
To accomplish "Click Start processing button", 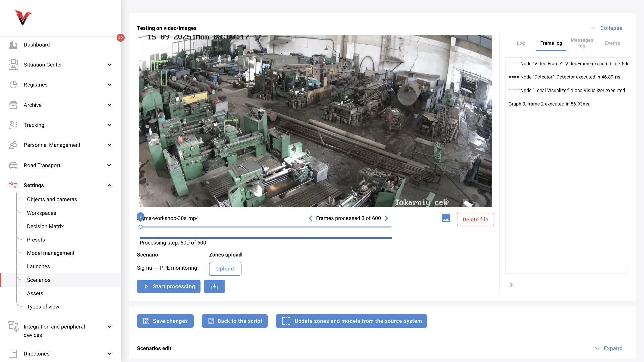I will (168, 286).
